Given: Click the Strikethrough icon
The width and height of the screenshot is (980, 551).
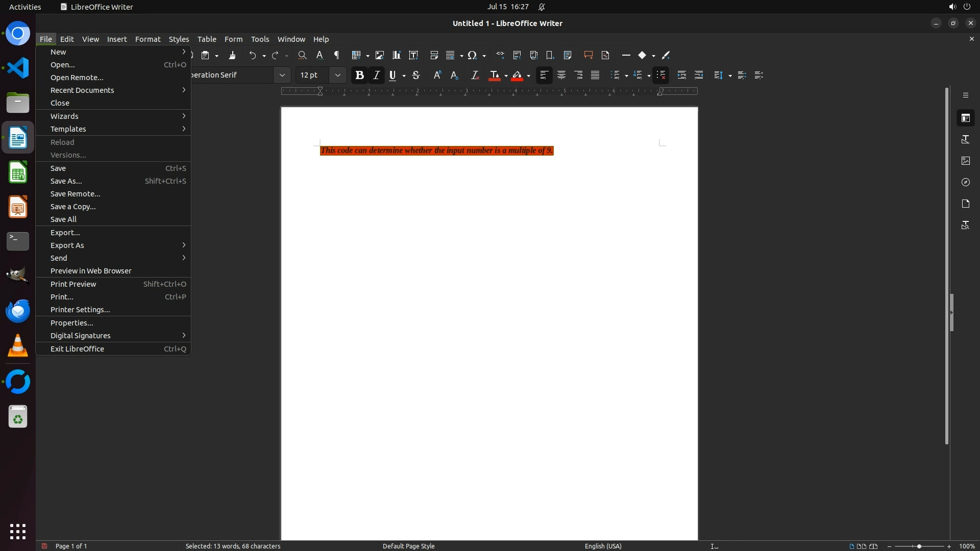Looking at the screenshot, I should pos(416,76).
